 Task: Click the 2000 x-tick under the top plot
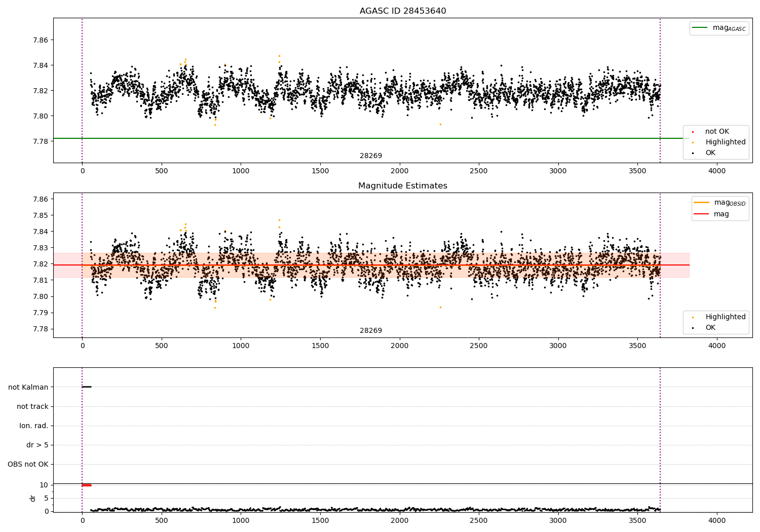pyautogui.click(x=400, y=171)
